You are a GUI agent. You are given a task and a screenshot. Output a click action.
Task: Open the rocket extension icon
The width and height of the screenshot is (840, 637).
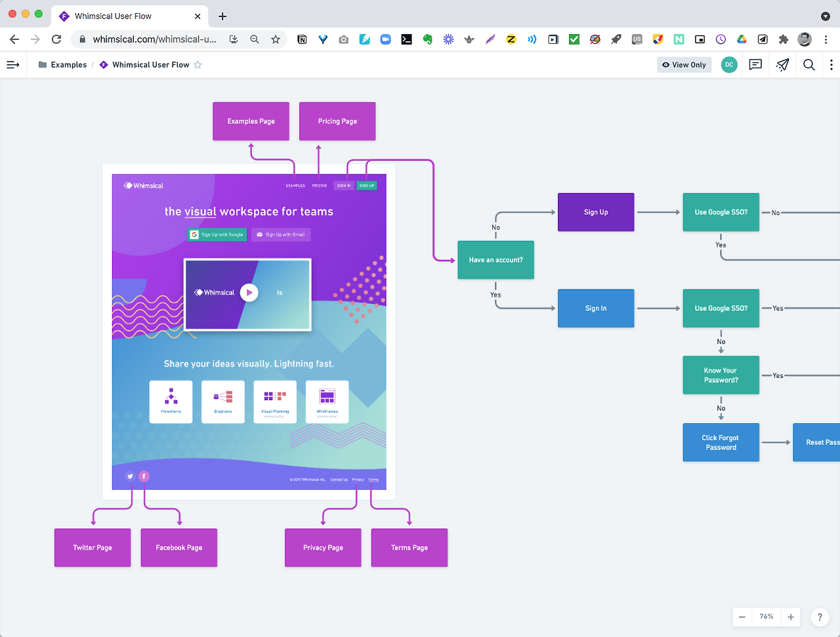click(616, 39)
